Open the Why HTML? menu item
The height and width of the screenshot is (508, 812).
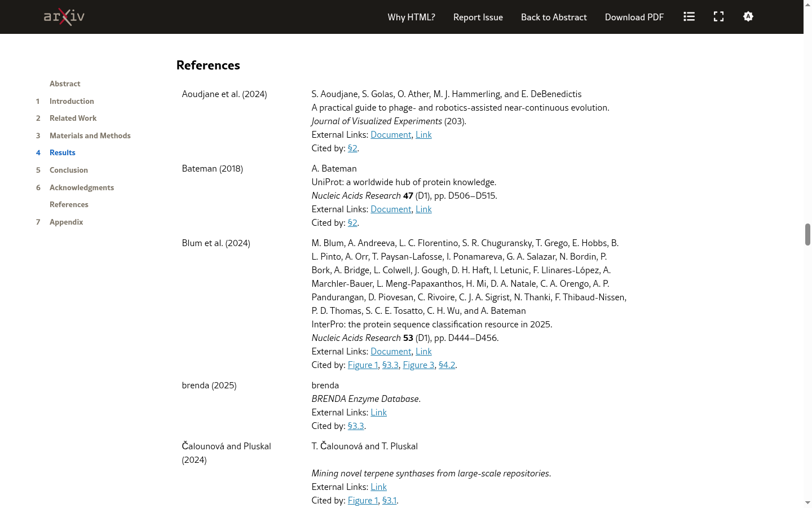click(411, 17)
